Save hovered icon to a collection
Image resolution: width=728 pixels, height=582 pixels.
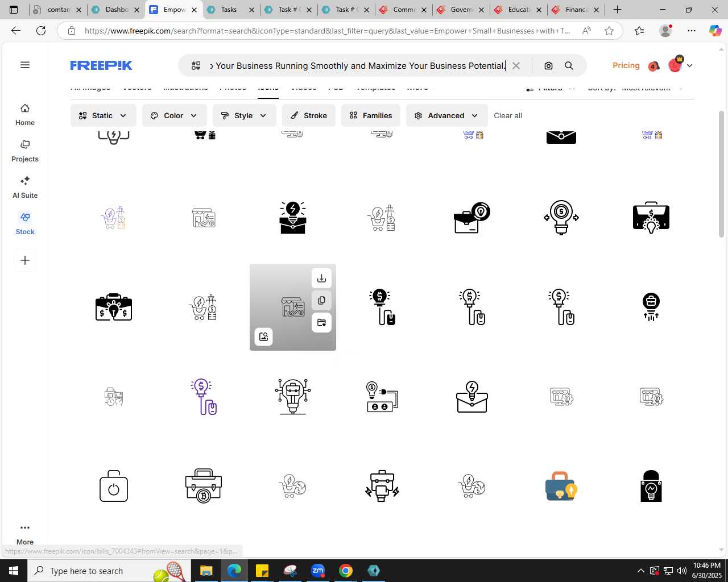pyautogui.click(x=321, y=322)
